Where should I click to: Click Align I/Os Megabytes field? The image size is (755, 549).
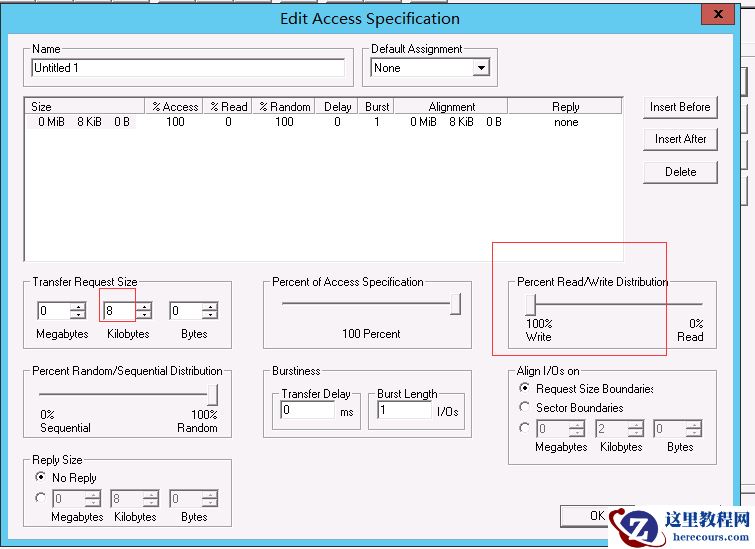point(553,429)
